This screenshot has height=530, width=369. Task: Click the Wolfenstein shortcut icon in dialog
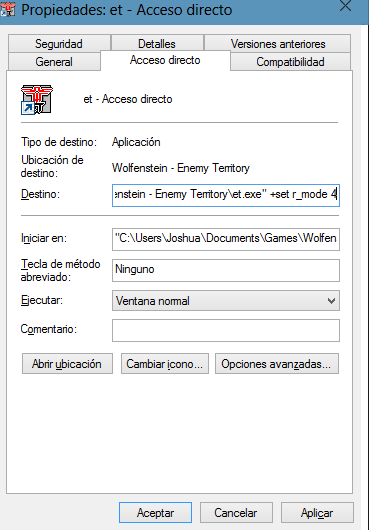pos(37,99)
